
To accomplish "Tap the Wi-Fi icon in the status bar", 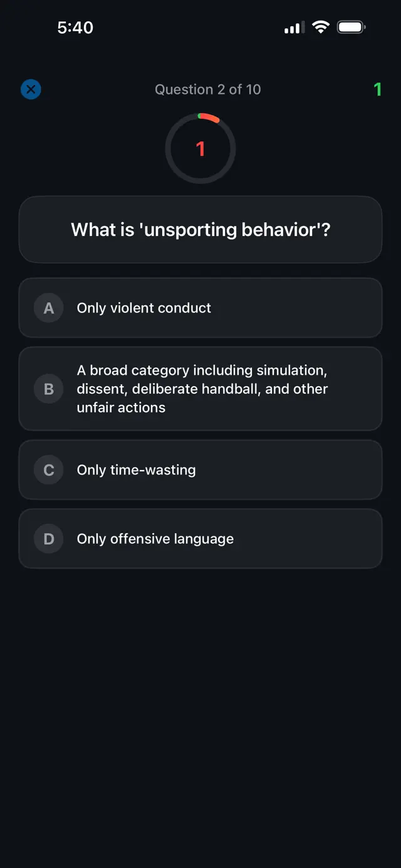I will click(321, 27).
